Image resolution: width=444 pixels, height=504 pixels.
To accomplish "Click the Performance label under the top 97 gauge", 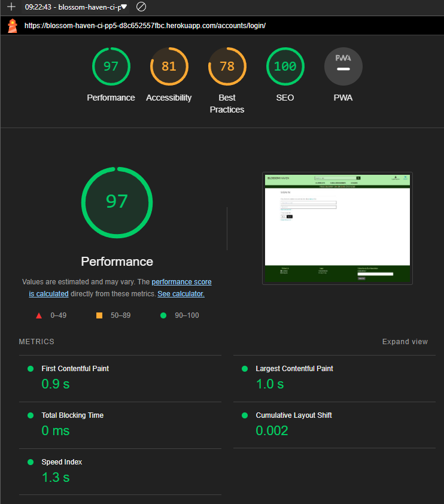I will [111, 98].
